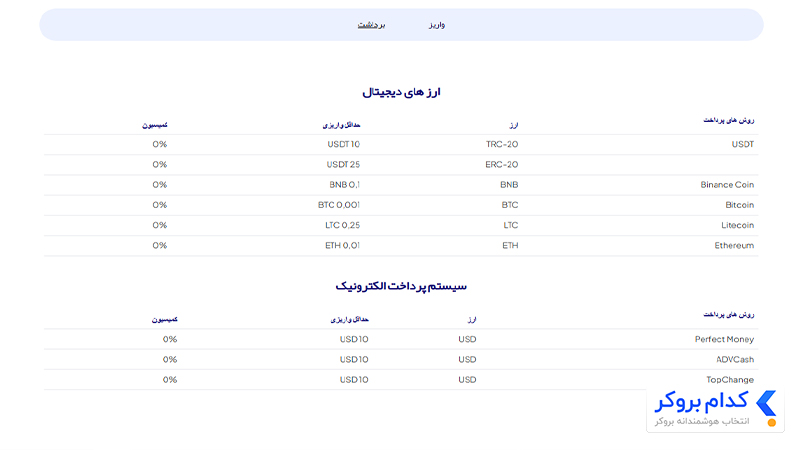Click the روش های پرداخت header in electronic payment table

(729, 314)
